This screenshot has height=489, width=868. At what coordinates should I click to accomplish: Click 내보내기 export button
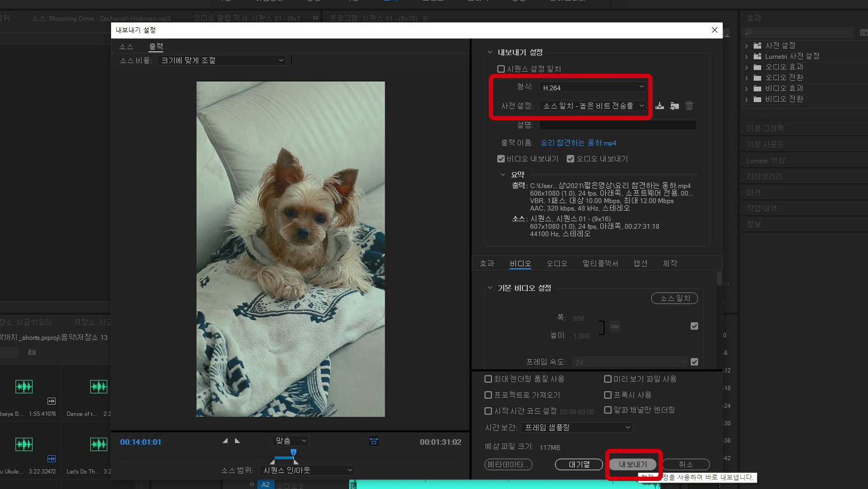point(633,464)
